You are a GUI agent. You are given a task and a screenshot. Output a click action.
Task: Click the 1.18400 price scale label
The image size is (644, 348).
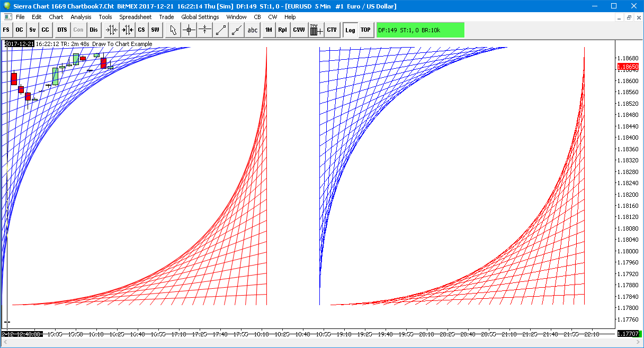(x=628, y=138)
